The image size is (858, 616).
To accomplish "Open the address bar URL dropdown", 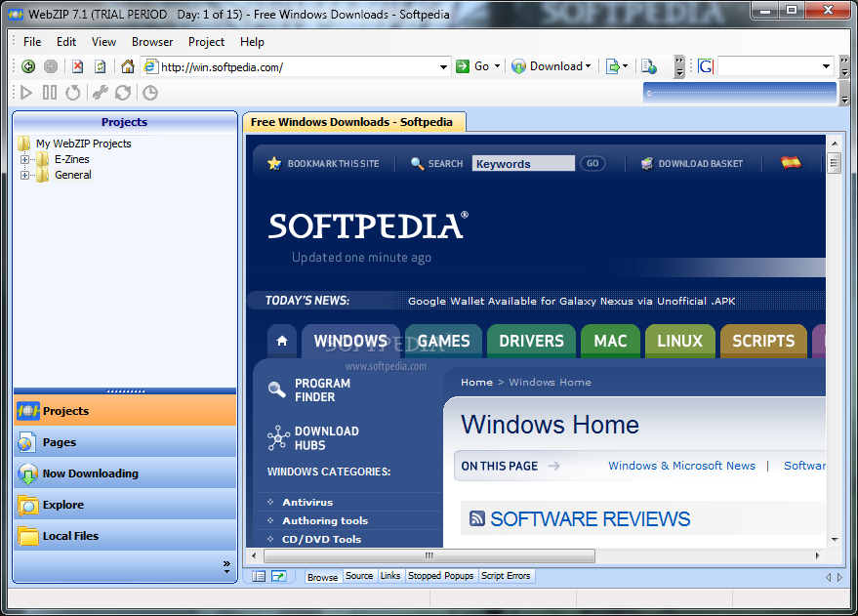I will coord(443,66).
